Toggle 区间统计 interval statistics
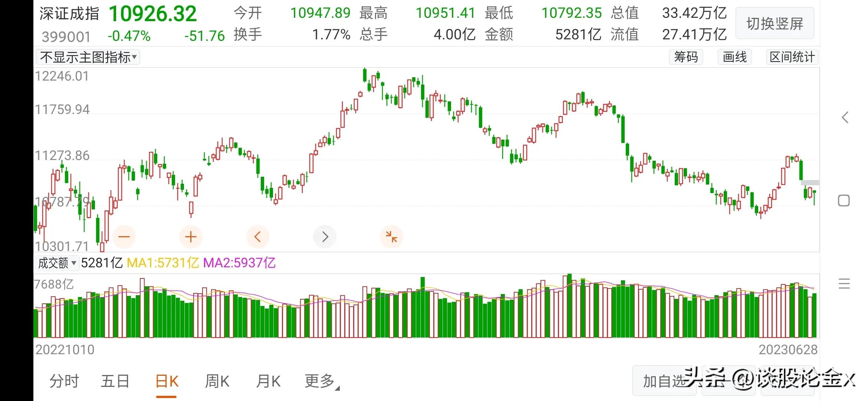The width and height of the screenshot is (868, 401). (x=792, y=57)
